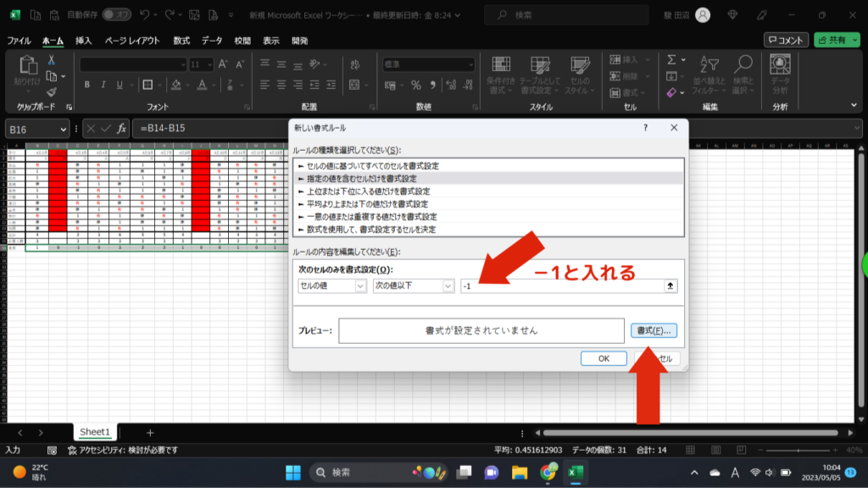This screenshot has height=488, width=868.
Task: Increase font size with large A icon
Action: [223, 64]
